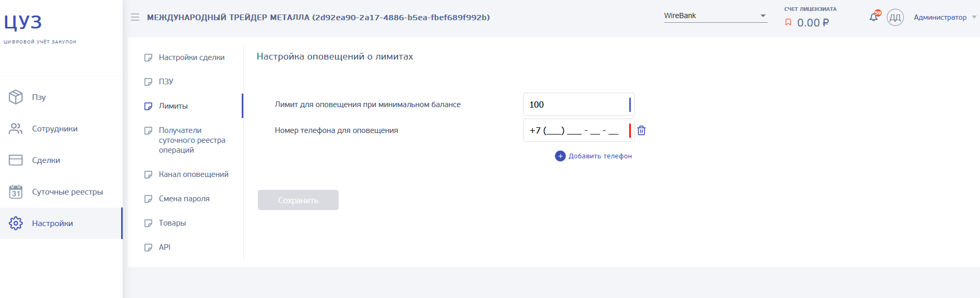The width and height of the screenshot is (980, 298).
Task: Click the Суточные реестры calendar icon
Action: tap(16, 191)
